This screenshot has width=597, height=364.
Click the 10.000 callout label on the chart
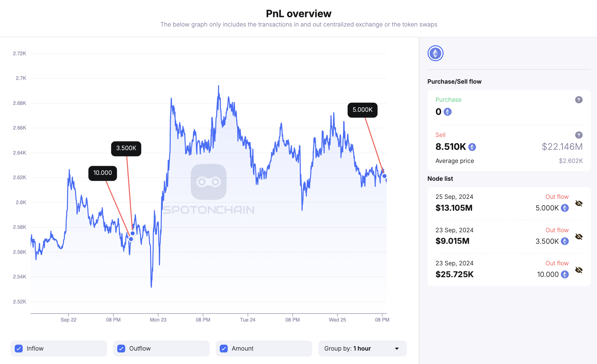pyautogui.click(x=103, y=173)
